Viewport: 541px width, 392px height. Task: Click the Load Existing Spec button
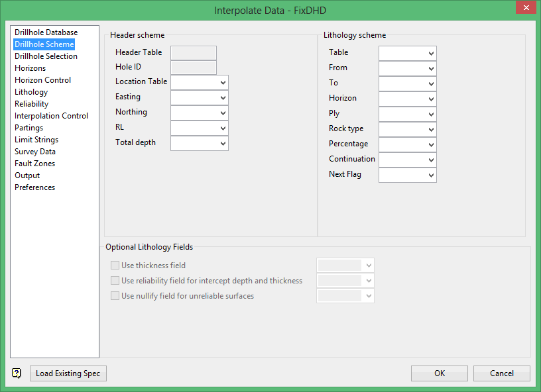68,373
